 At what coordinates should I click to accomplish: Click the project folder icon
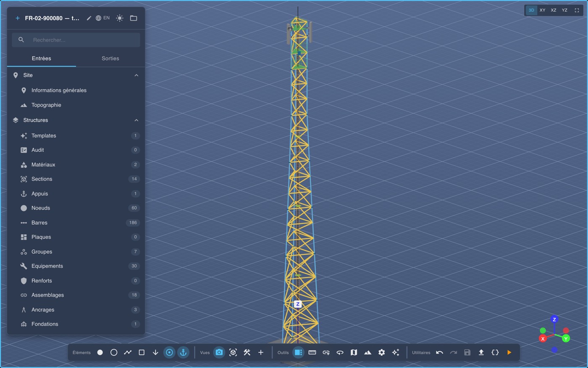[x=134, y=18]
